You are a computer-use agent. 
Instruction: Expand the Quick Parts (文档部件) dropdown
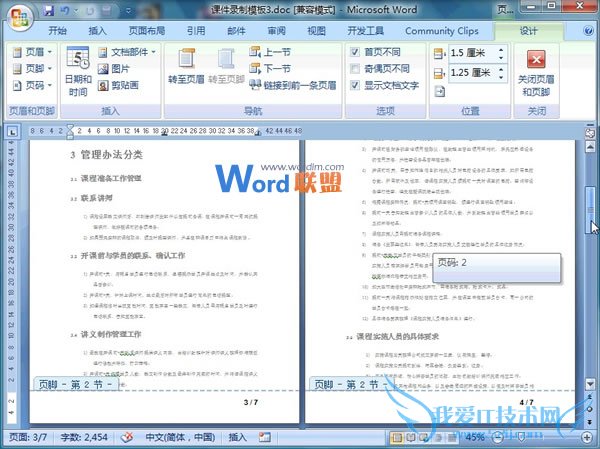coord(127,52)
